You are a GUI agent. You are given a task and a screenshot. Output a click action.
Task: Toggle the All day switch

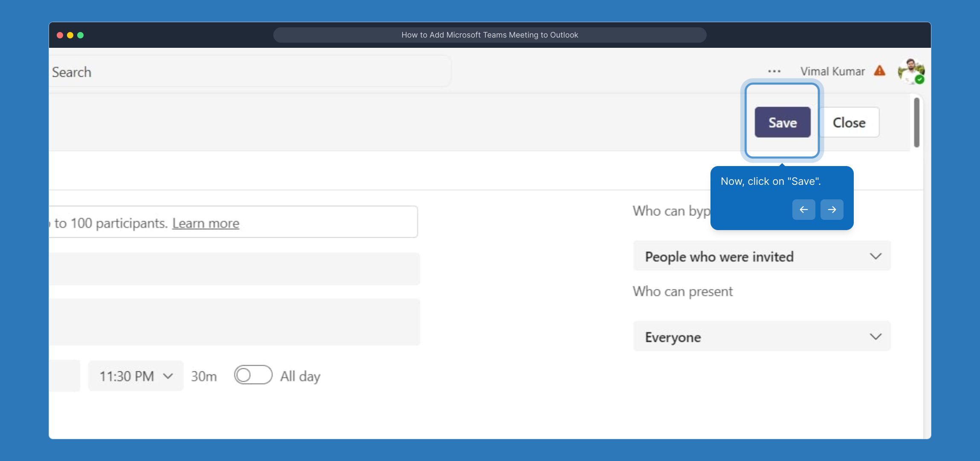coord(253,375)
